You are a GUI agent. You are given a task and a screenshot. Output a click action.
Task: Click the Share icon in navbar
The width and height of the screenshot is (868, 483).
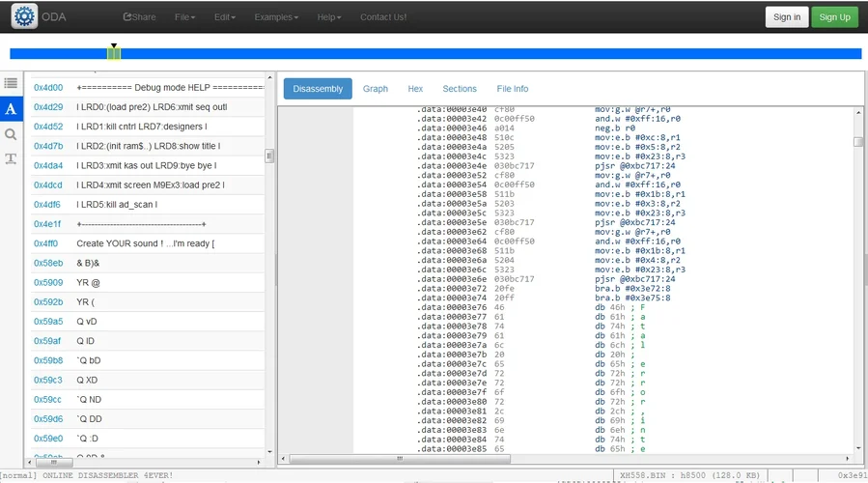click(129, 17)
